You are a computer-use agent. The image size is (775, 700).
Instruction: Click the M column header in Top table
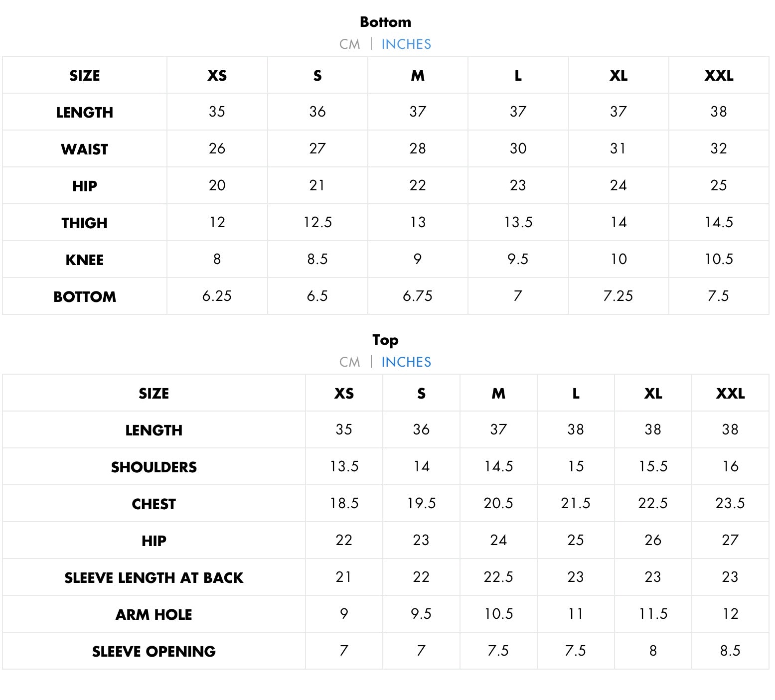point(498,394)
